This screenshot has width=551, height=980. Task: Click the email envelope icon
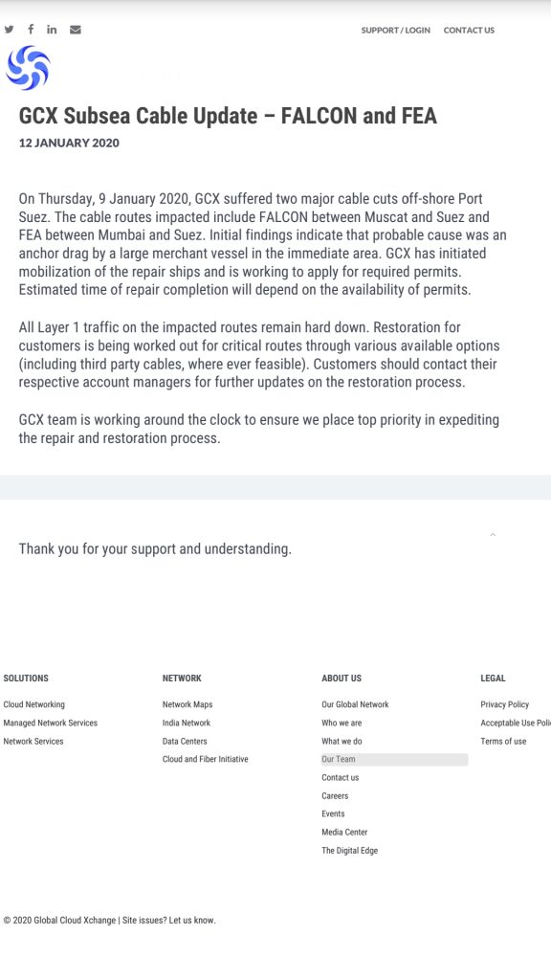tap(75, 30)
